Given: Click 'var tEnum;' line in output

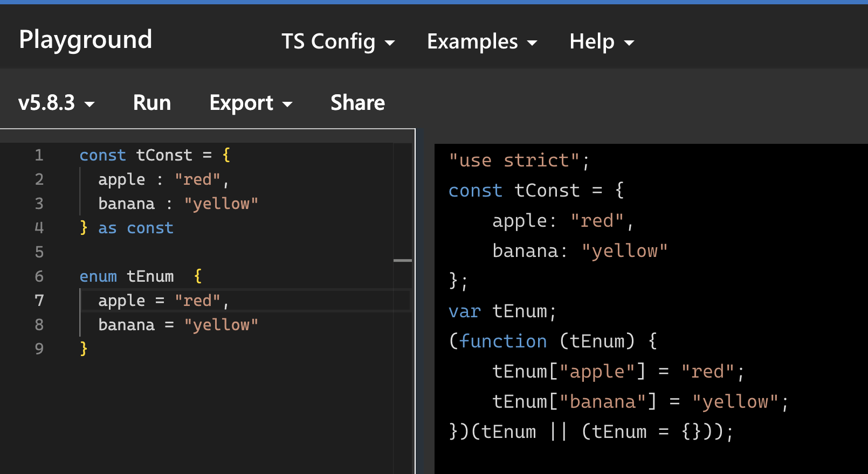Looking at the screenshot, I should (502, 311).
